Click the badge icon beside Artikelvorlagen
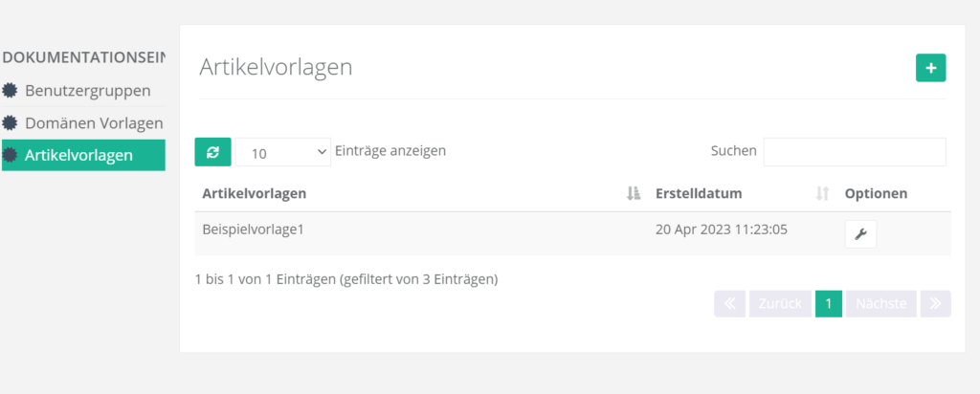 11,155
